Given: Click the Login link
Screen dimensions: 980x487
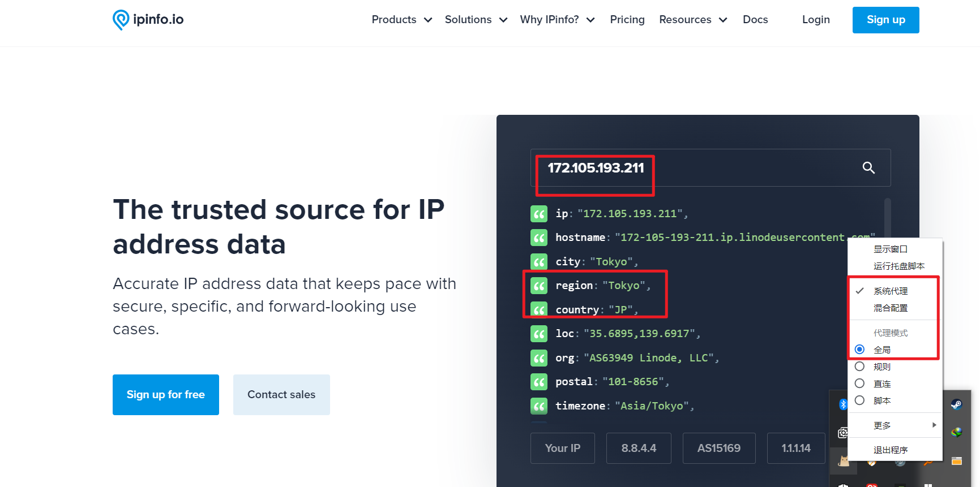Looking at the screenshot, I should 816,20.
